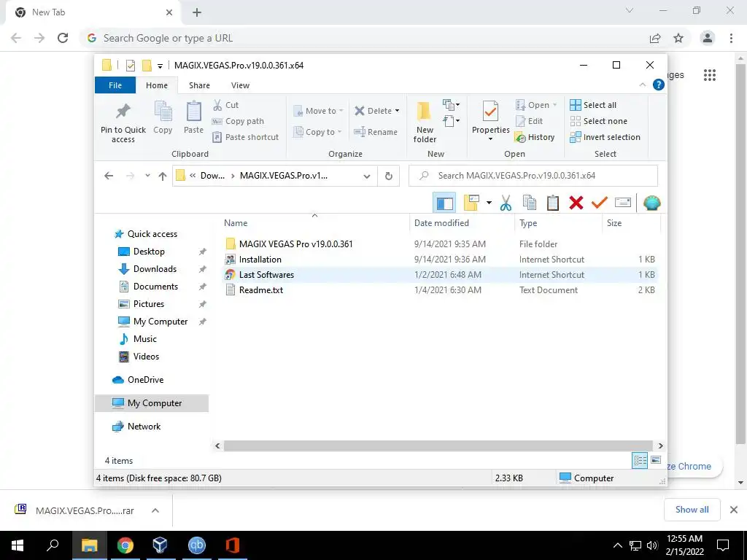
Task: Click Pin to Quick access ribbon icon
Action: click(123, 122)
